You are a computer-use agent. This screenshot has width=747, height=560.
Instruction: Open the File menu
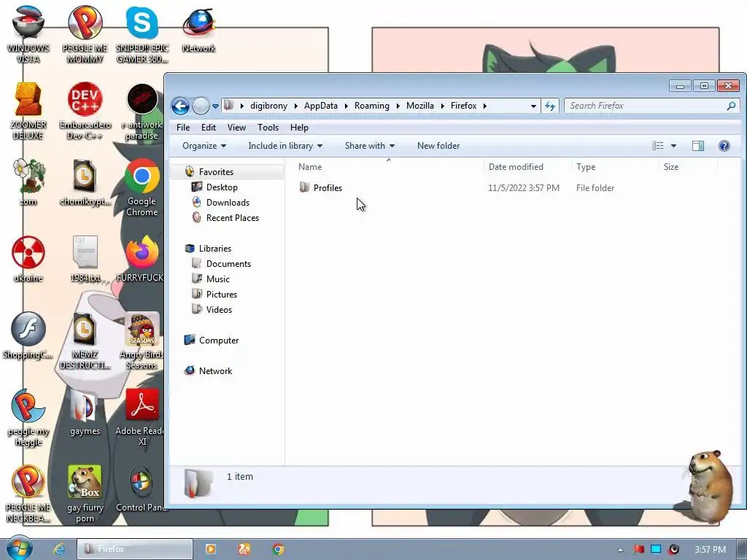pyautogui.click(x=183, y=128)
